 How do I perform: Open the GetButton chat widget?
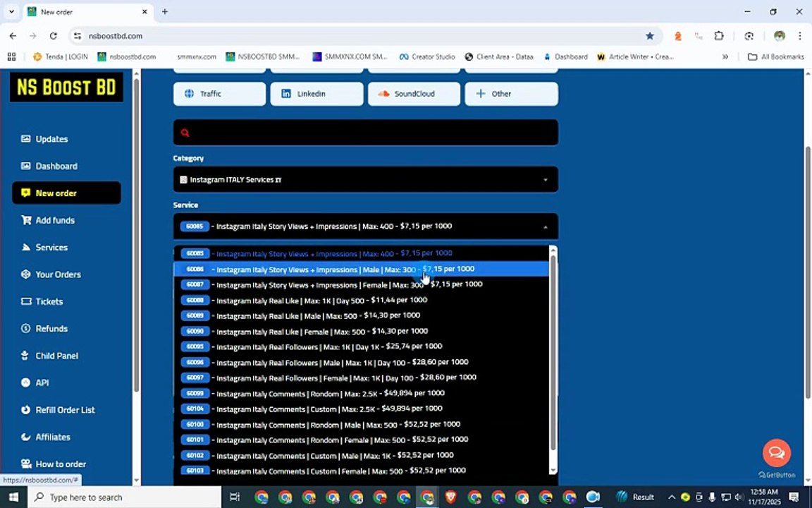coord(776,452)
